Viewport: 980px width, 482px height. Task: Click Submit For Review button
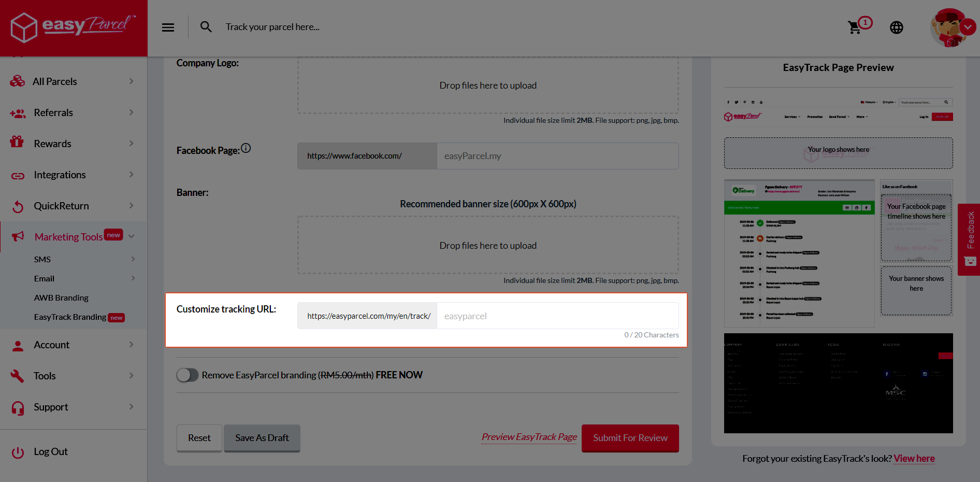point(630,438)
